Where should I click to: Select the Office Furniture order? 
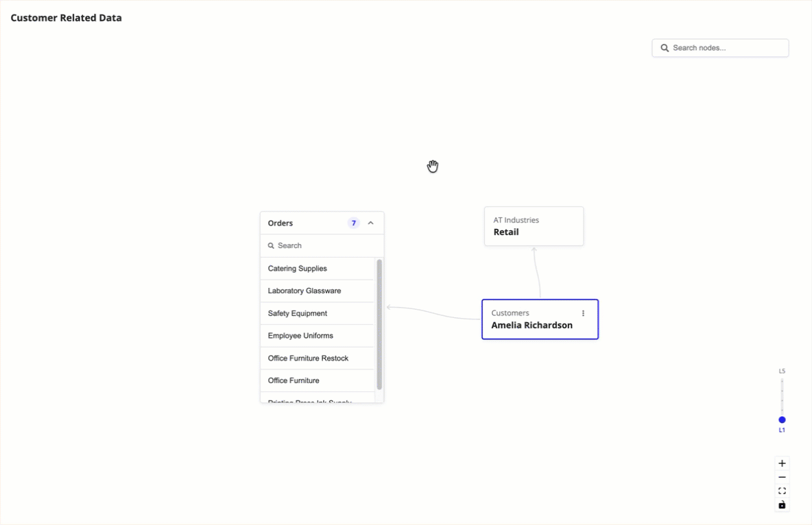click(317, 380)
